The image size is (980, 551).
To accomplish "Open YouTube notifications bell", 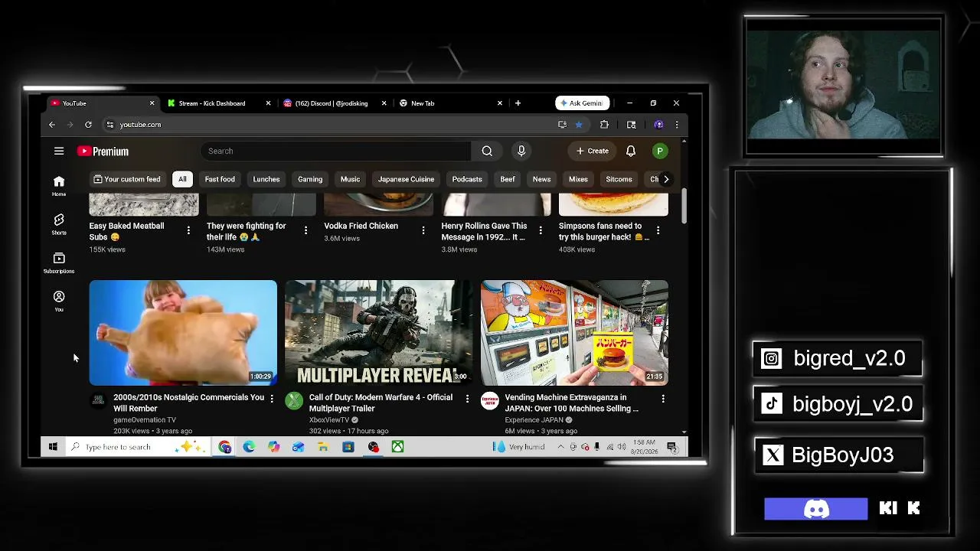I will [x=631, y=151].
